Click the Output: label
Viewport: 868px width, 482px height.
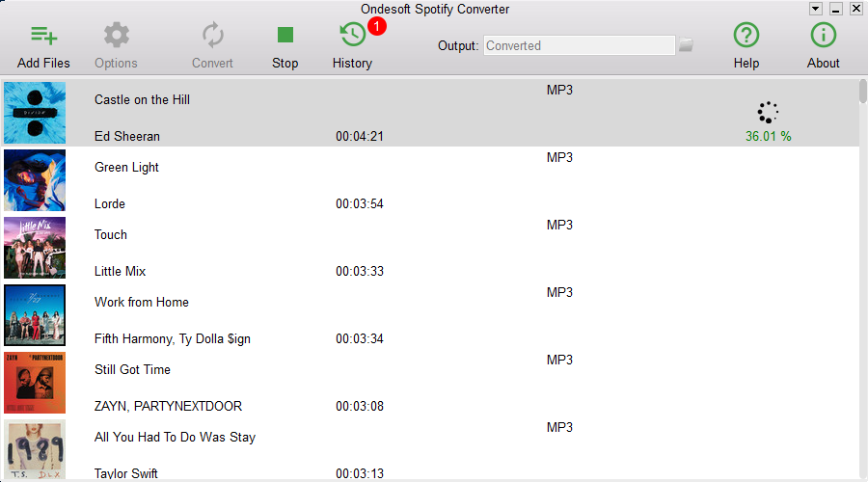[x=458, y=45]
